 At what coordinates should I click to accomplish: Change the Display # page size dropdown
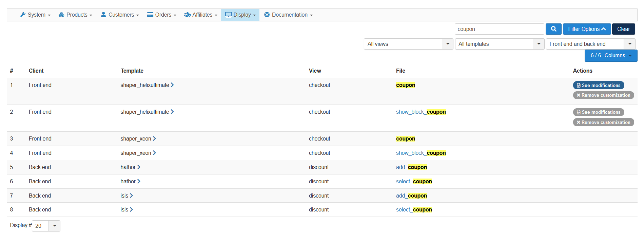(46, 226)
